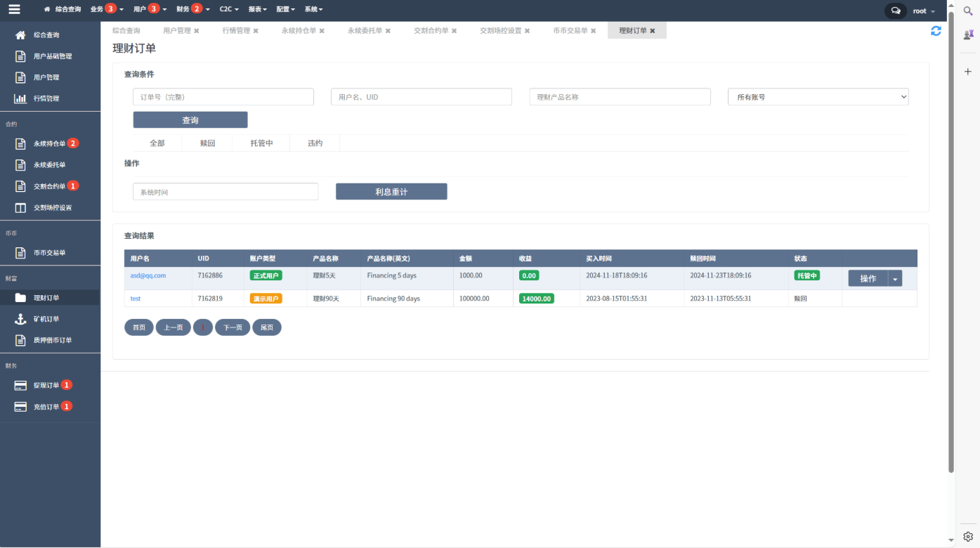The height and width of the screenshot is (548, 980).
Task: Expand the 操作 button dropdown arrow
Action: pyautogui.click(x=895, y=279)
